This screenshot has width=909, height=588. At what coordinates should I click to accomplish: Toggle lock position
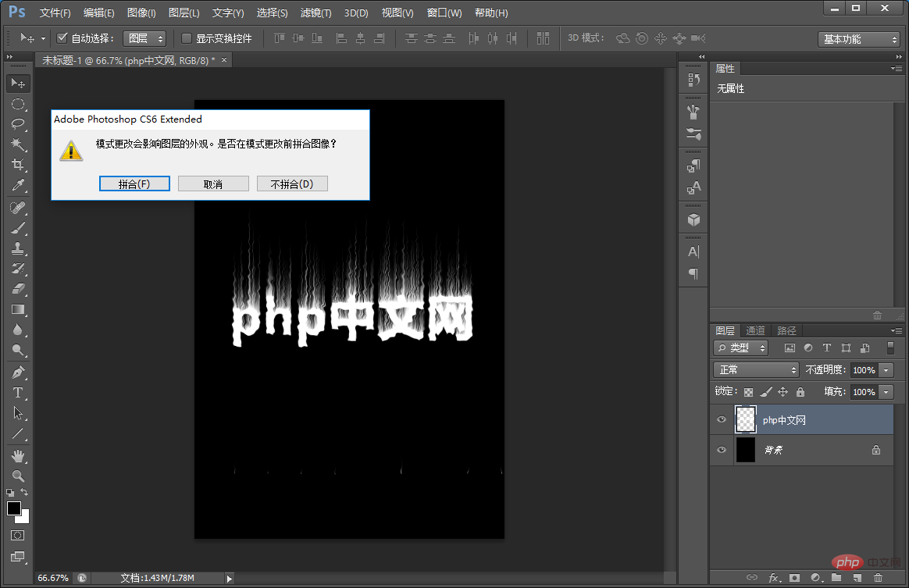783,392
